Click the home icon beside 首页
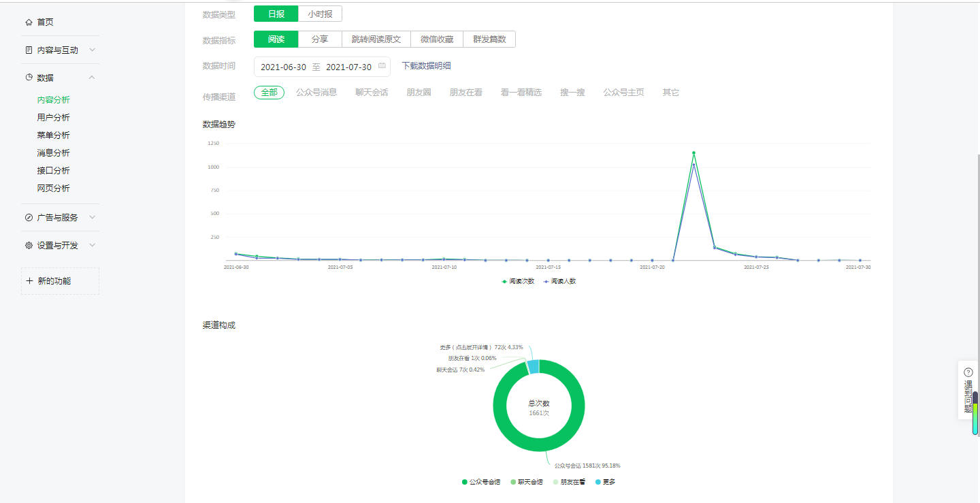The width and height of the screenshot is (980, 503). pos(29,22)
